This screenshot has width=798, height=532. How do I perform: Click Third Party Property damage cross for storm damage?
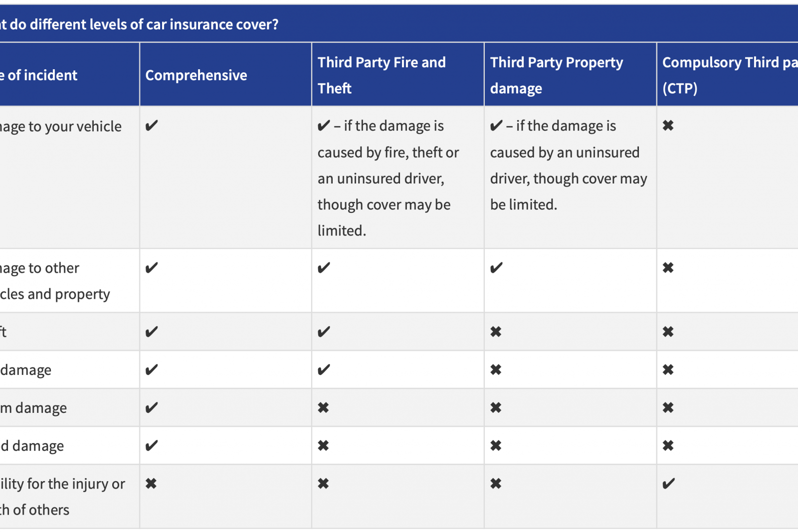(496, 408)
